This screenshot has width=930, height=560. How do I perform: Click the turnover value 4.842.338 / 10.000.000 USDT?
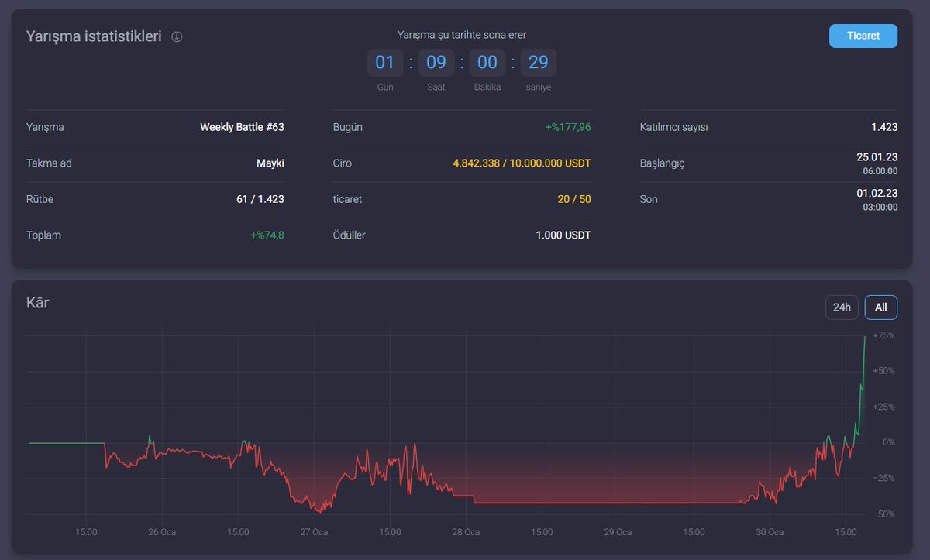(x=522, y=163)
